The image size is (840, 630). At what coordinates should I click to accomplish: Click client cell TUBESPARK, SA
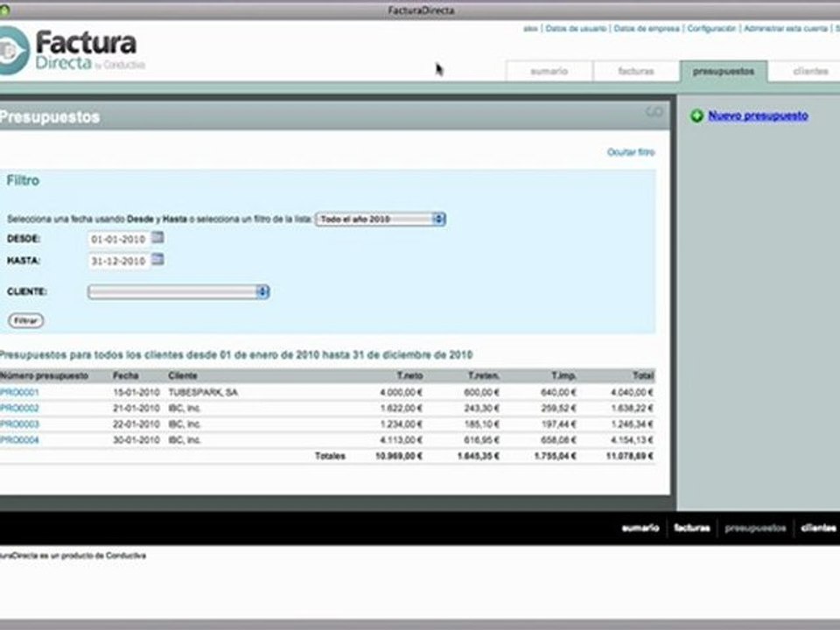203,393
